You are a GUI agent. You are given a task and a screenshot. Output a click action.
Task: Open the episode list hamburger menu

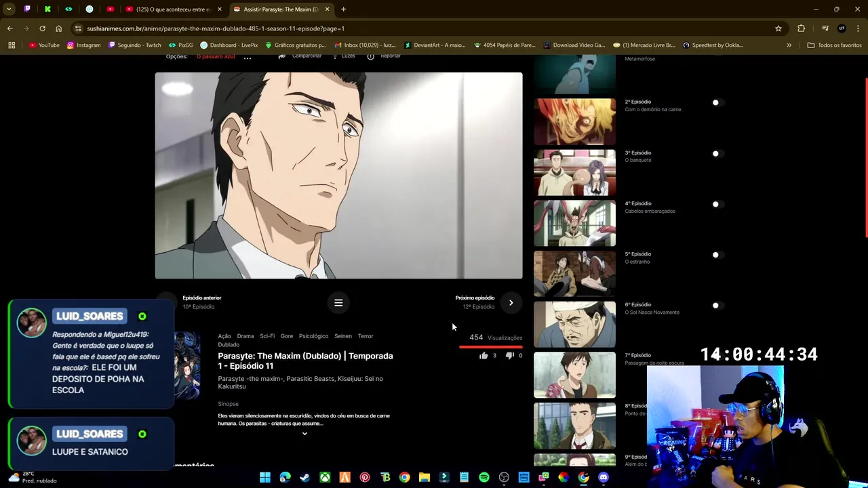[338, 303]
